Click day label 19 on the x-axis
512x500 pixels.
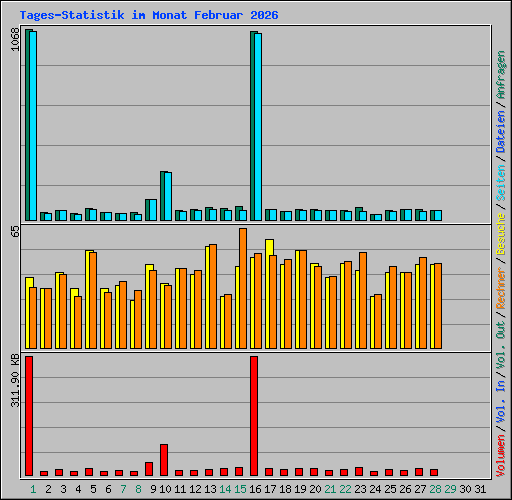click(300, 489)
